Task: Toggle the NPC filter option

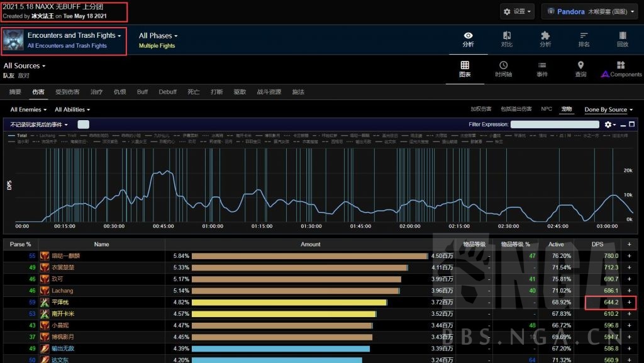Action: (x=547, y=109)
